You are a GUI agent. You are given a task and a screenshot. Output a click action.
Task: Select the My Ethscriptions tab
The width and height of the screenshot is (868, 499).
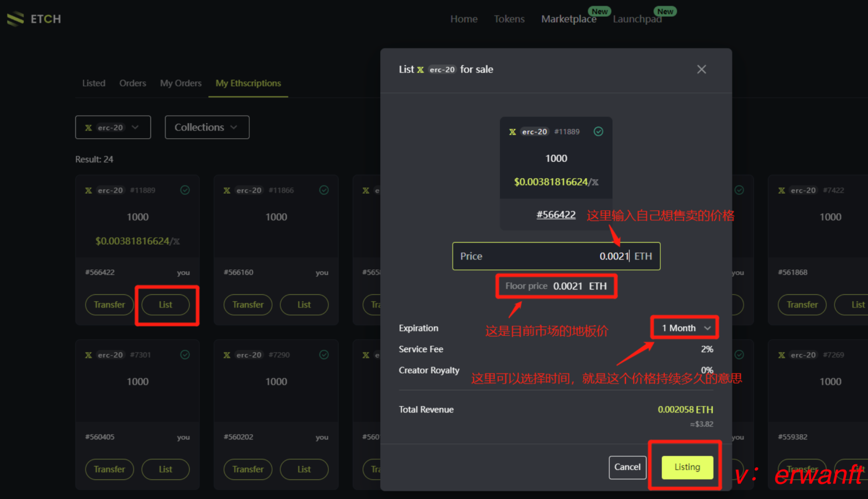[x=248, y=83]
